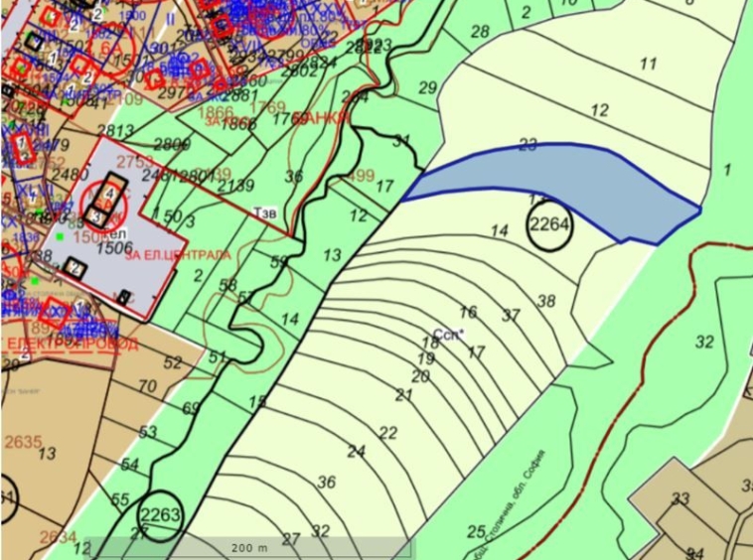Screen dimensions: 753x560
Task: Select parcel number 33
Action: (x=680, y=499)
